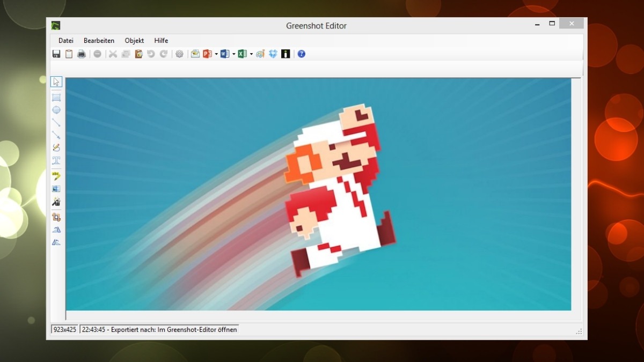Upload to Dropbox via its icon

pos(273,54)
